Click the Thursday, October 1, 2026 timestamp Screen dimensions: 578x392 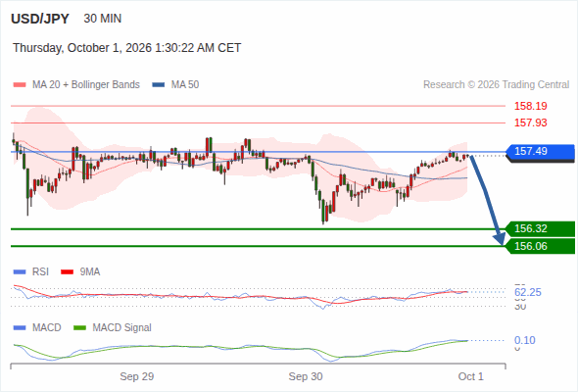pyautogui.click(x=126, y=48)
